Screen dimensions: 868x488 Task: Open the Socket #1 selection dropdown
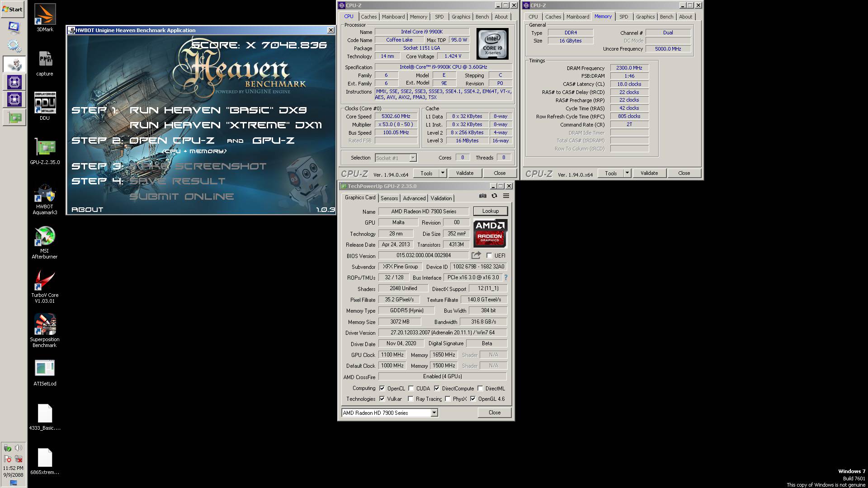tap(396, 158)
